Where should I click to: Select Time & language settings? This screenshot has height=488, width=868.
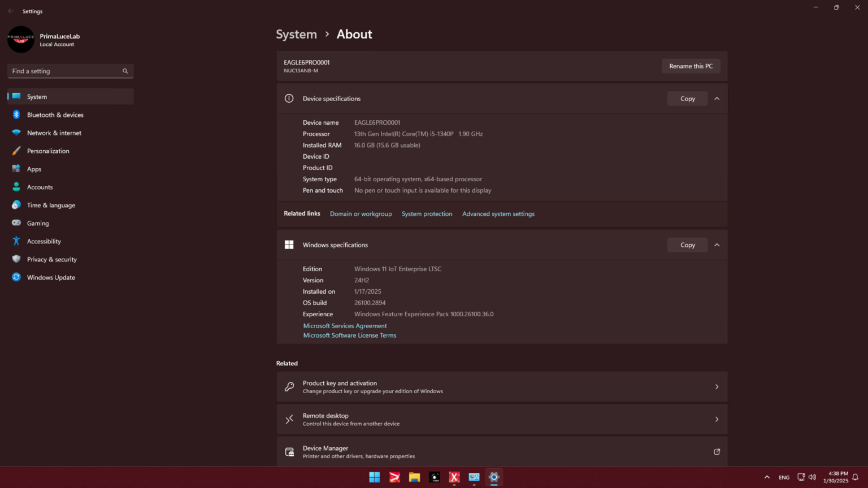click(x=51, y=205)
